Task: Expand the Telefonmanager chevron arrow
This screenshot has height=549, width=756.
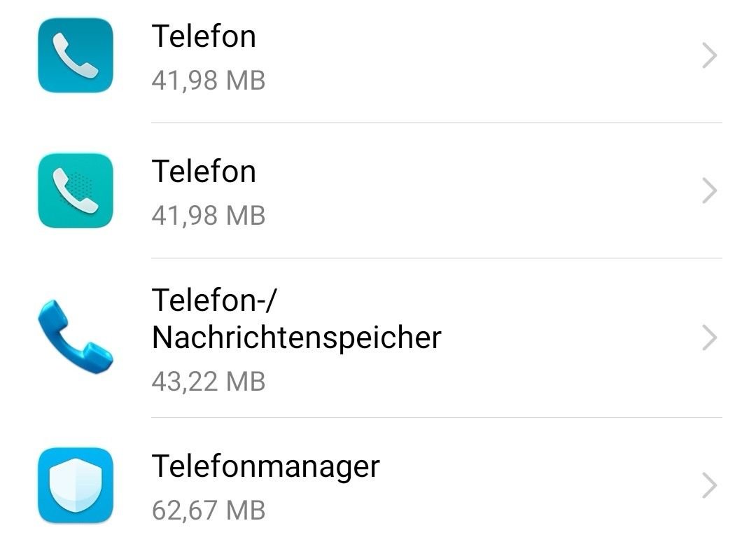Action: (x=709, y=485)
